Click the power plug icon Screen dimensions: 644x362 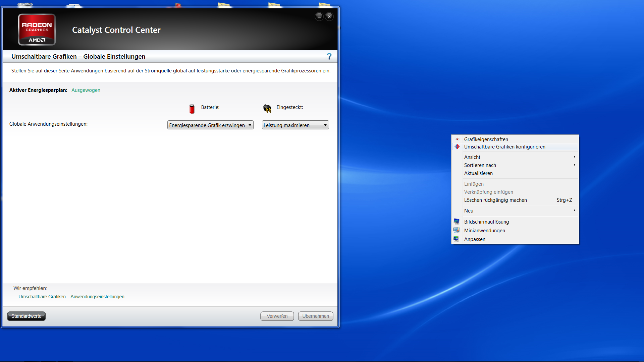point(267,108)
